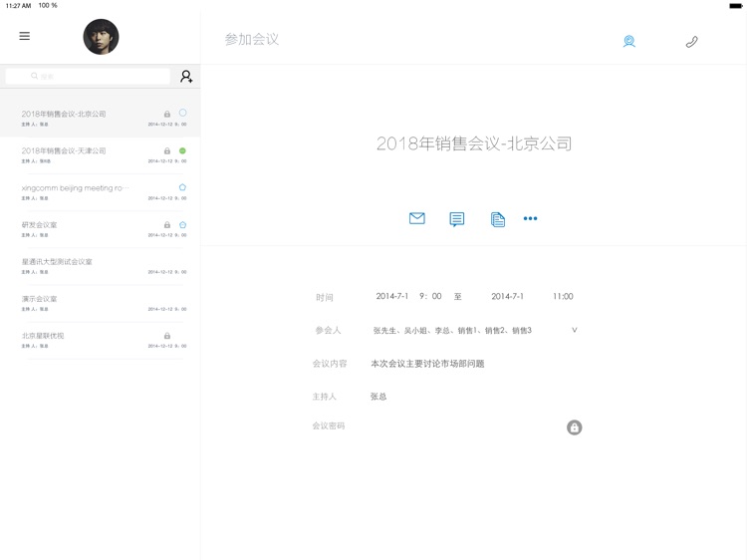Click lock icon on 北京星联优视 row

coord(167,336)
